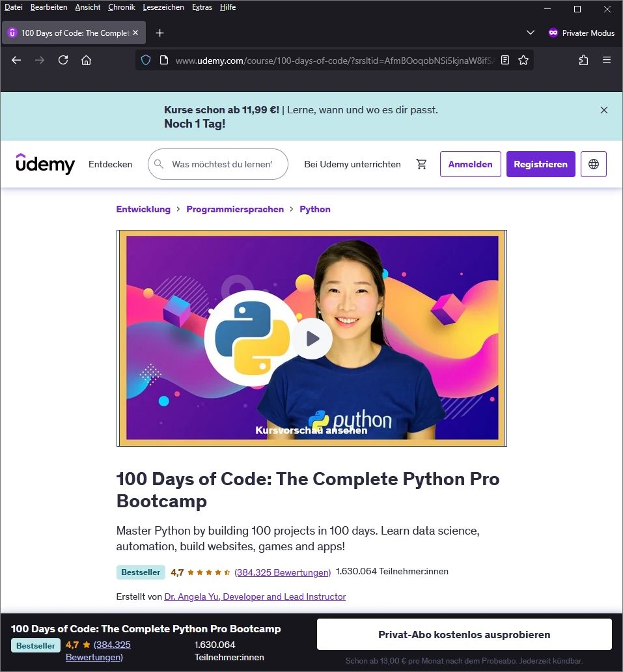Click the page icon in the address bar
623x672 pixels.
[163, 61]
